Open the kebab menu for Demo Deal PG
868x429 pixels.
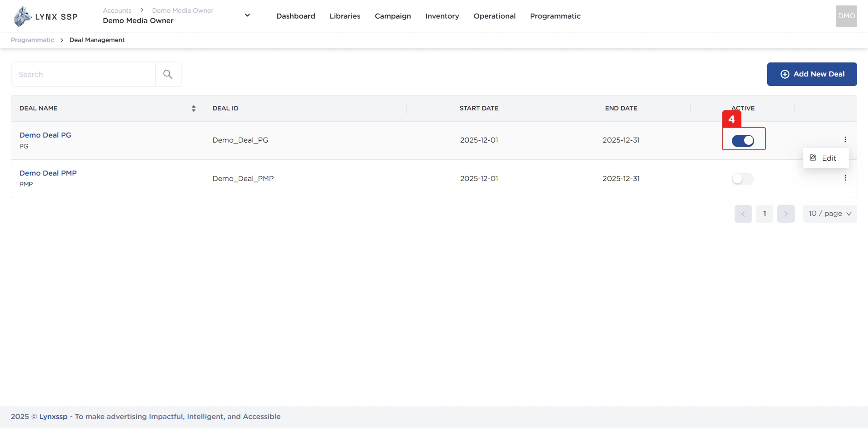pos(845,139)
